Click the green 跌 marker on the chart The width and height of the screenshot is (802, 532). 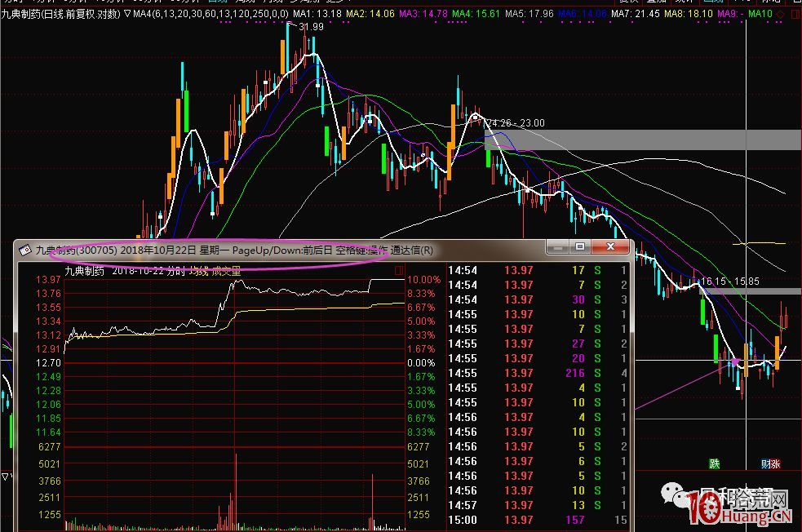(715, 463)
